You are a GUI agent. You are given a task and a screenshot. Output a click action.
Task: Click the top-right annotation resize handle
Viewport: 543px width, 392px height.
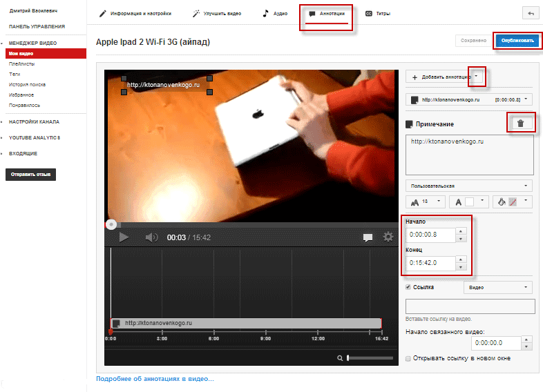(x=209, y=79)
